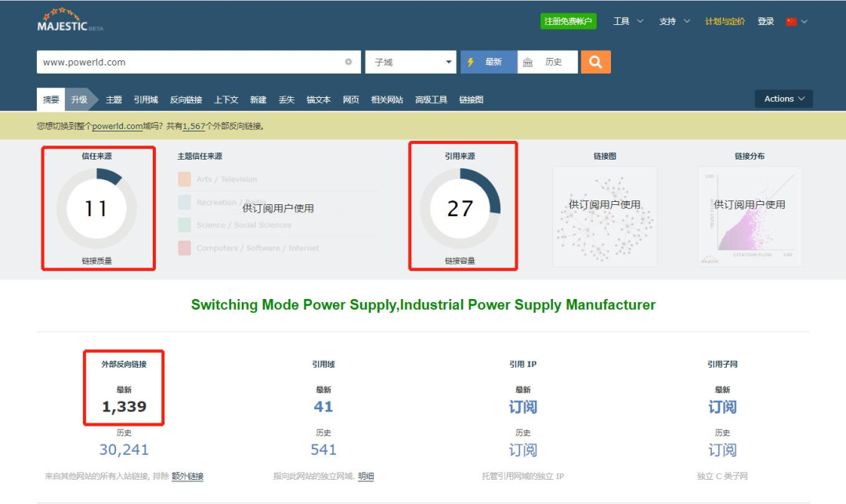Viewport: 846px width, 504px height.
Task: Open the 引用域 tab
Action: click(x=146, y=99)
